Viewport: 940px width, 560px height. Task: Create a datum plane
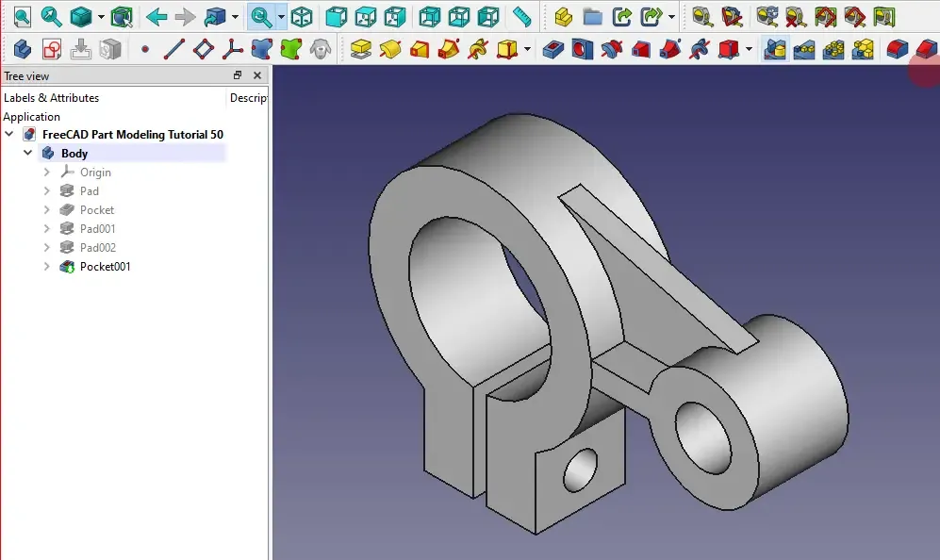coord(203,49)
